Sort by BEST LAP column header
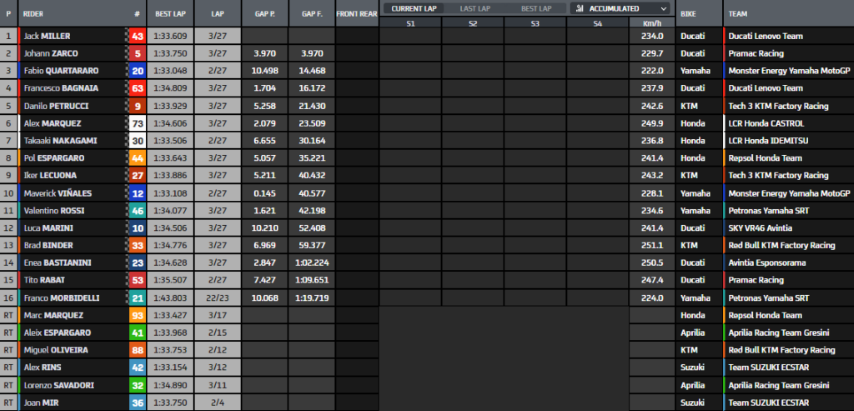Image resolution: width=854 pixels, height=411 pixels. click(169, 14)
